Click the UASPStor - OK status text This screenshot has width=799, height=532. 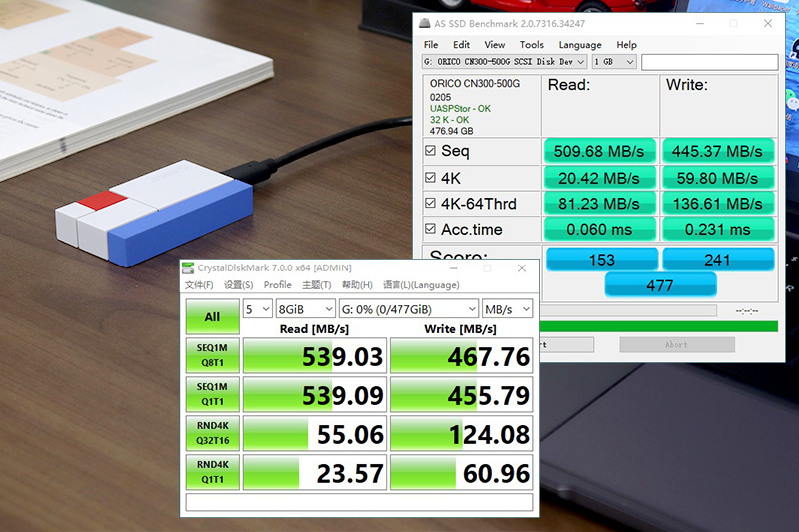coord(460,109)
